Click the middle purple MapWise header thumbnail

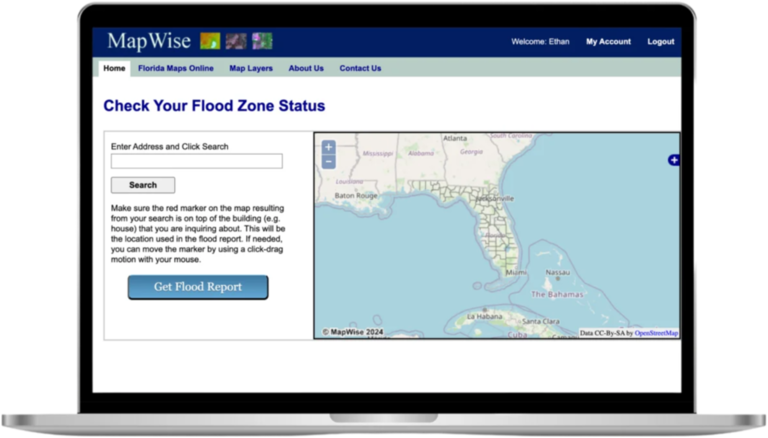pos(236,41)
